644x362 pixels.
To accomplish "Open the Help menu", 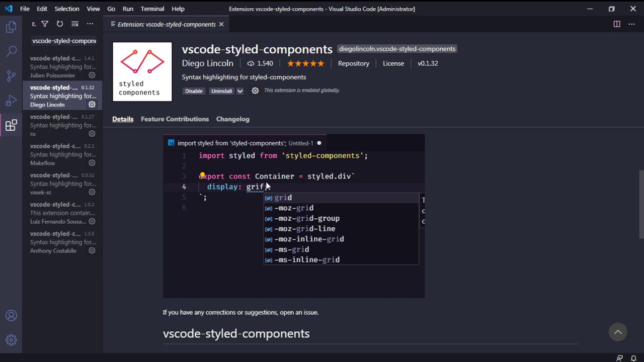I will 178,9.
